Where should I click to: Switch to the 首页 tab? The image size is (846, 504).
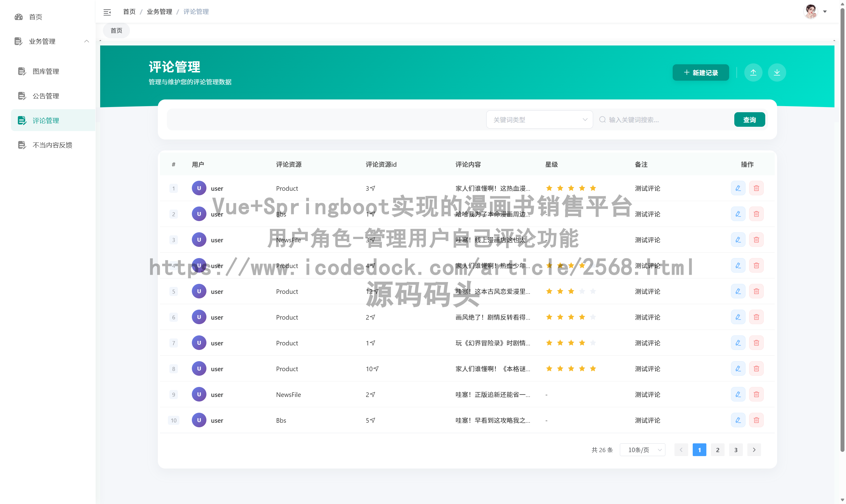point(116,30)
